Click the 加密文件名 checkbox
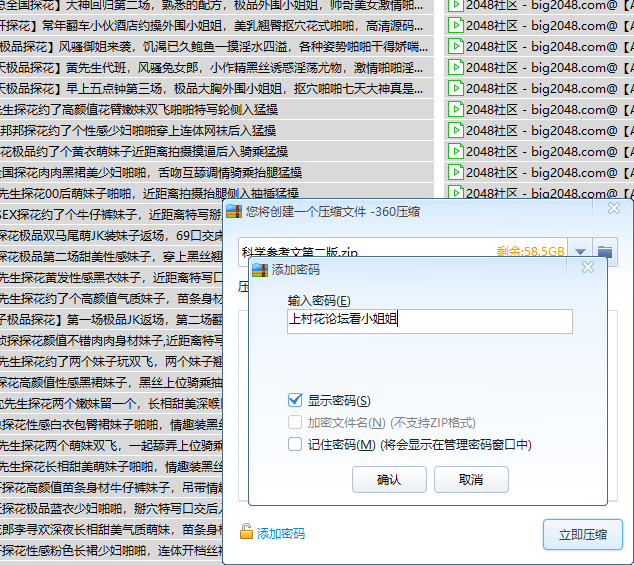 coord(295,422)
